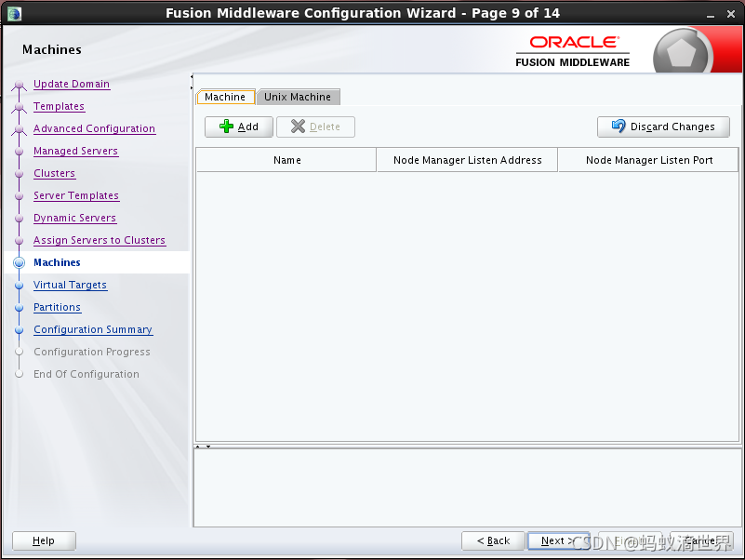This screenshot has height=560, width=745.
Task: Click the Help button
Action: (44, 541)
